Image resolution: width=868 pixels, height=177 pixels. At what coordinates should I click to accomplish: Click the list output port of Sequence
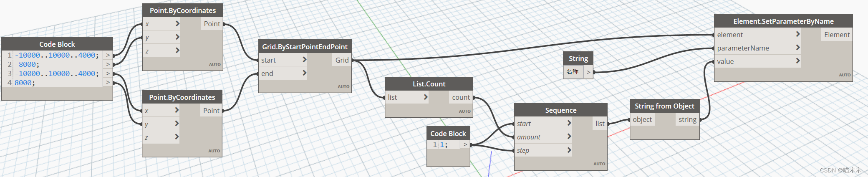[x=600, y=124]
